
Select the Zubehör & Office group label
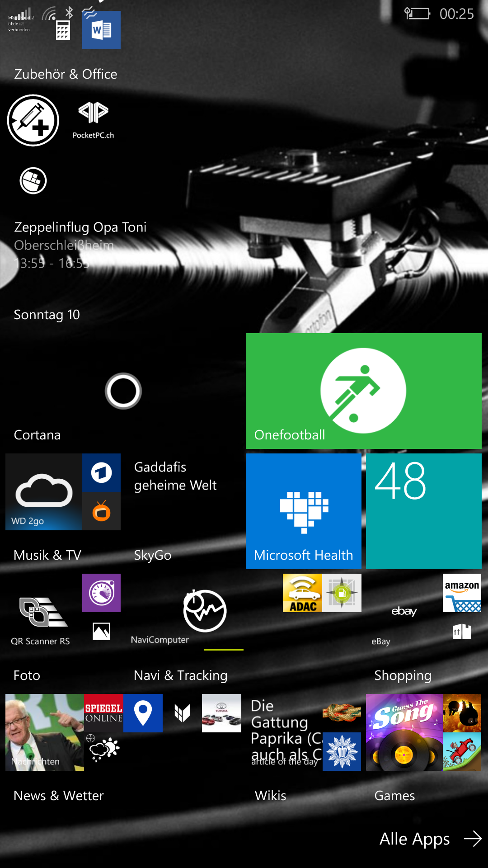pyautogui.click(x=66, y=74)
